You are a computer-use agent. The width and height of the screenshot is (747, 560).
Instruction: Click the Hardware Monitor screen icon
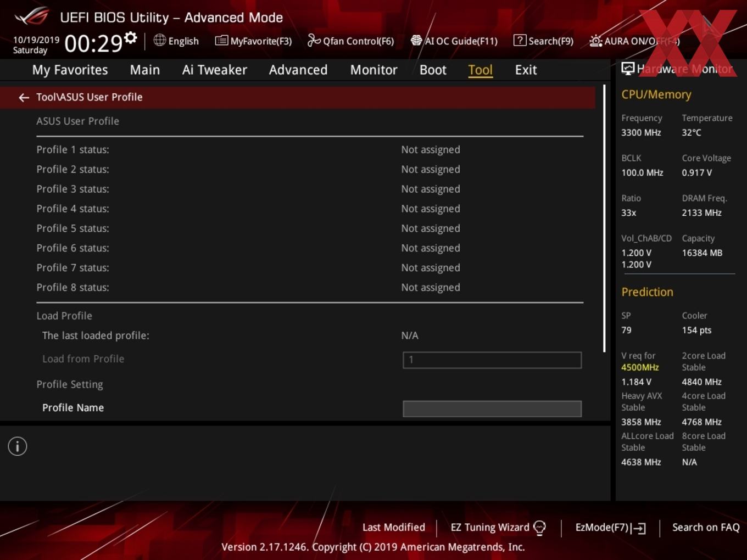(628, 69)
